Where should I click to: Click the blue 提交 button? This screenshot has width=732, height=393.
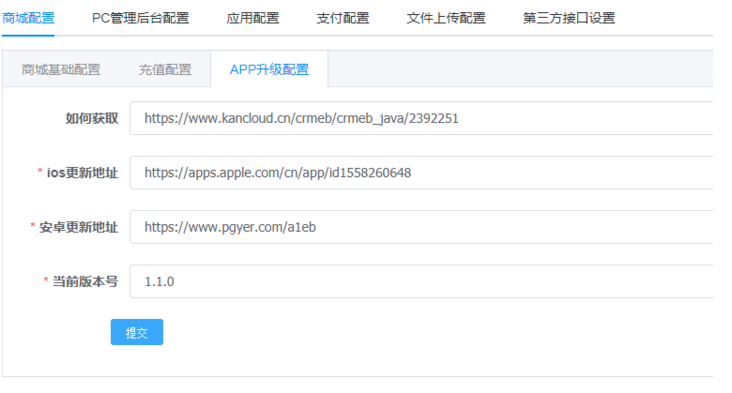pos(137,332)
